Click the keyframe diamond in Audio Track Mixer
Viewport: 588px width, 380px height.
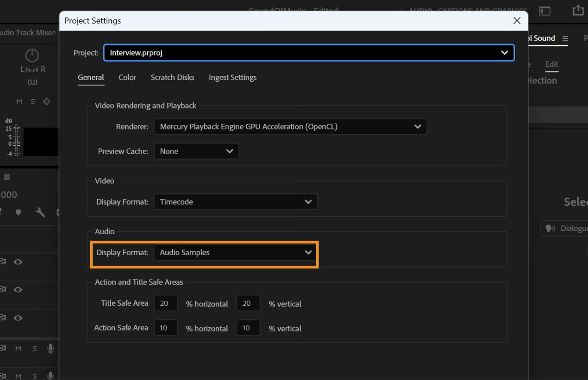click(46, 101)
